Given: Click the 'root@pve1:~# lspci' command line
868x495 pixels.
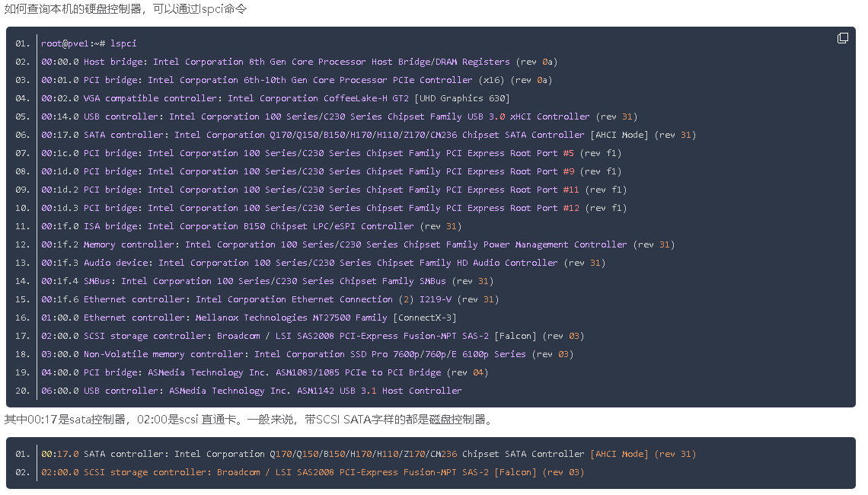Looking at the screenshot, I should [x=88, y=43].
